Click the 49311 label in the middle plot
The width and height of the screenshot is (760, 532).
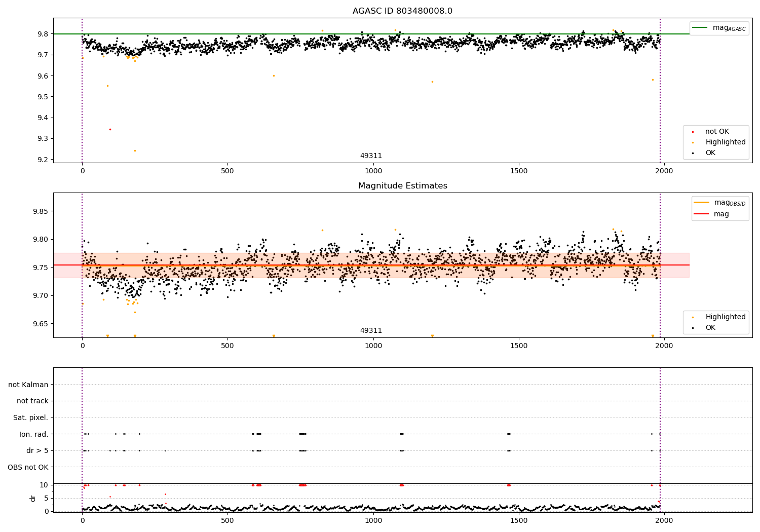pos(371,331)
